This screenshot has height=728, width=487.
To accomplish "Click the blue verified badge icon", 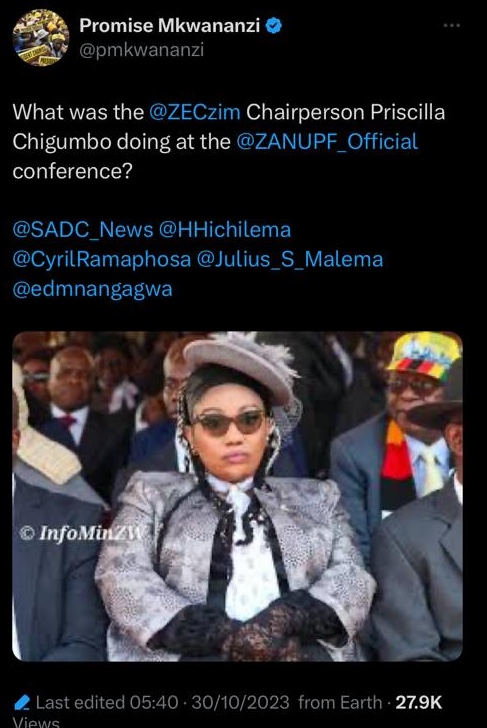I will [x=273, y=26].
